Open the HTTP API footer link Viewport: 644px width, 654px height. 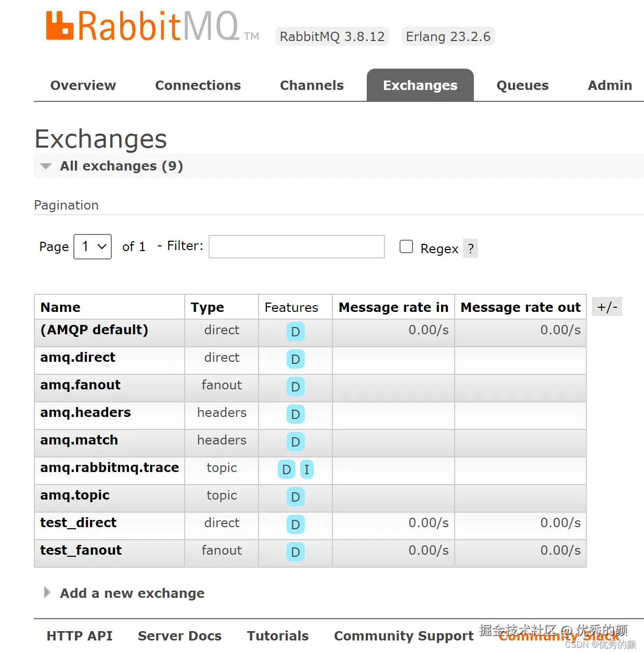click(x=80, y=636)
